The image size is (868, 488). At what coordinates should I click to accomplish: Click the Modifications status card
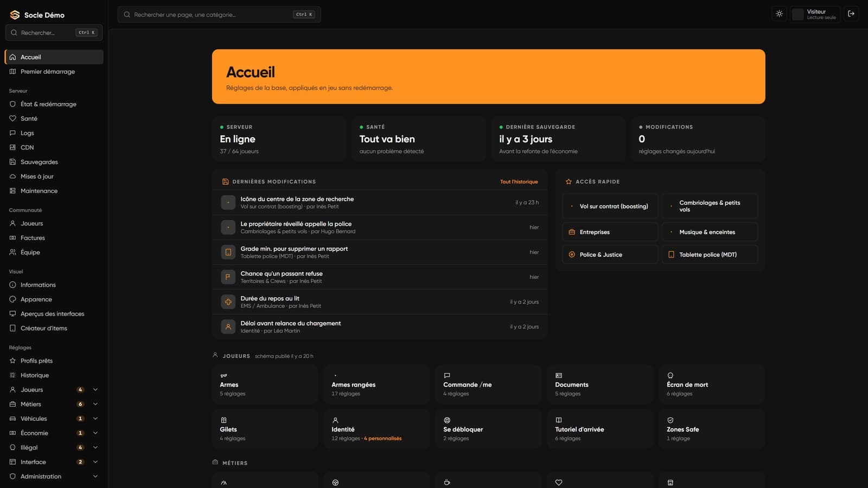tap(698, 139)
